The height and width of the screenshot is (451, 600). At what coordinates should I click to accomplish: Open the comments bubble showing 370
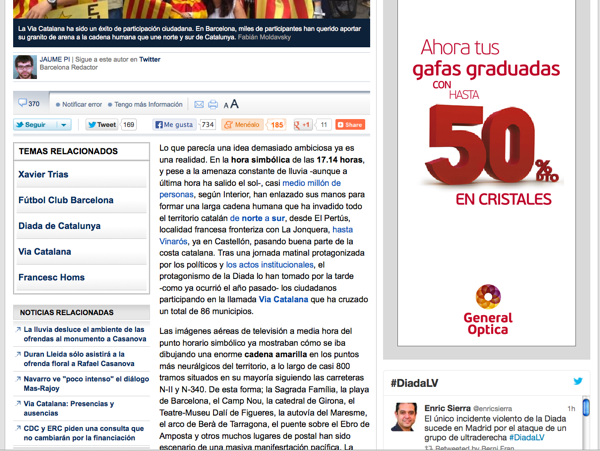click(x=29, y=103)
